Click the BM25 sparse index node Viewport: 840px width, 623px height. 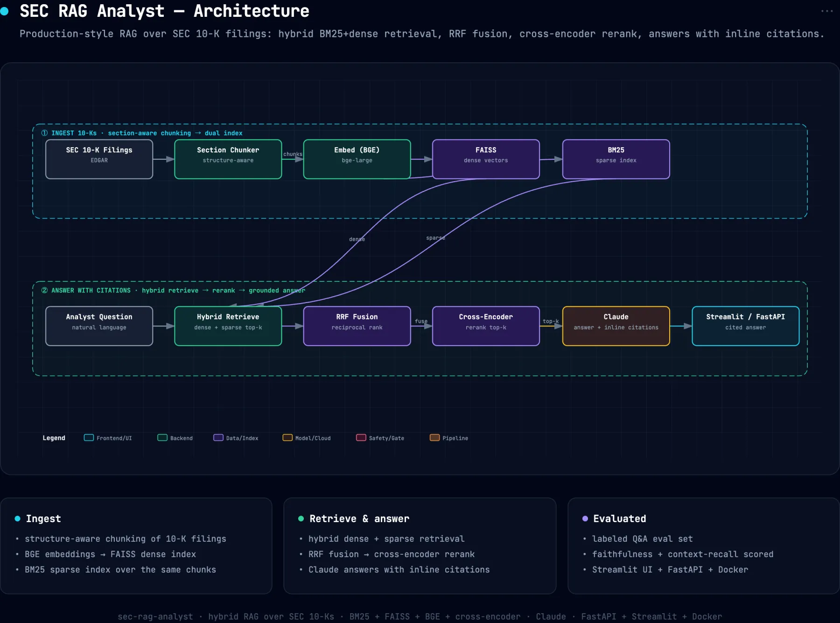(x=616, y=159)
